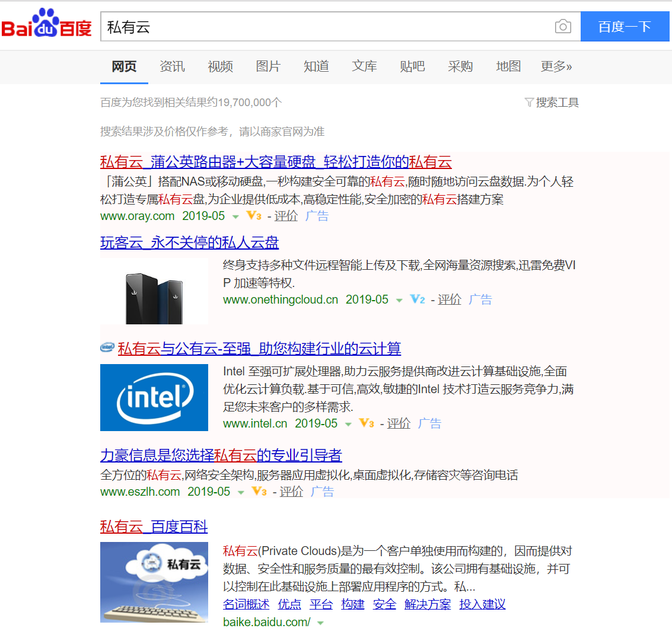Expand dropdown arrow after www.oray.com date

tap(235, 217)
